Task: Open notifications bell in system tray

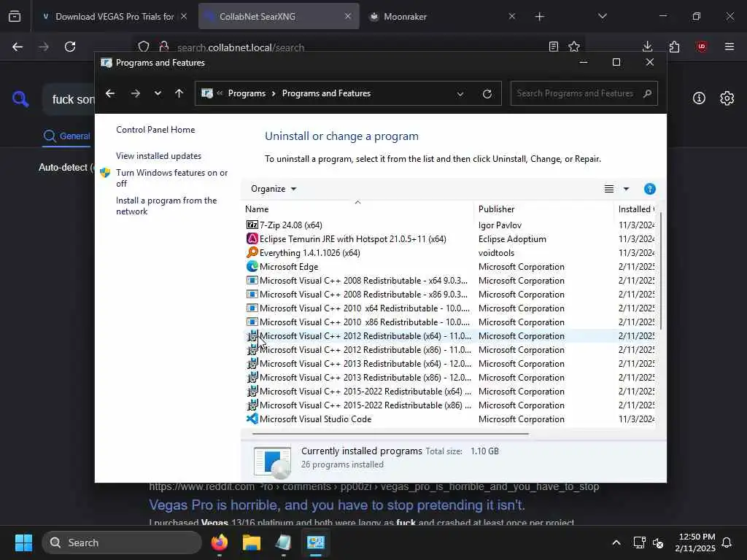Action: pyautogui.click(x=727, y=542)
